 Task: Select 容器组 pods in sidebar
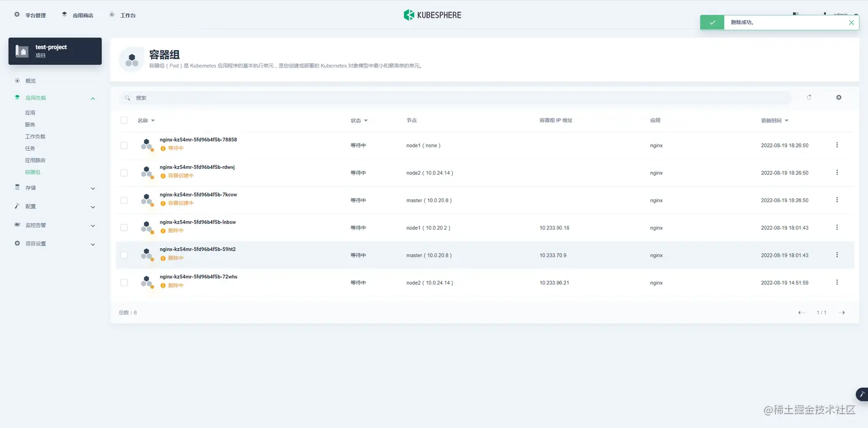pyautogui.click(x=33, y=172)
